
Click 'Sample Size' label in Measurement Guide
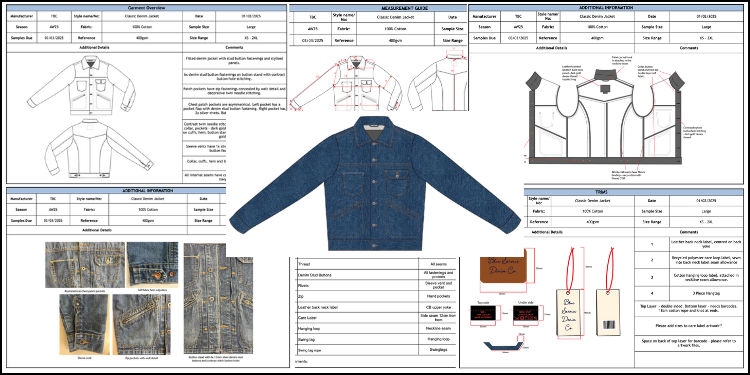(x=453, y=29)
